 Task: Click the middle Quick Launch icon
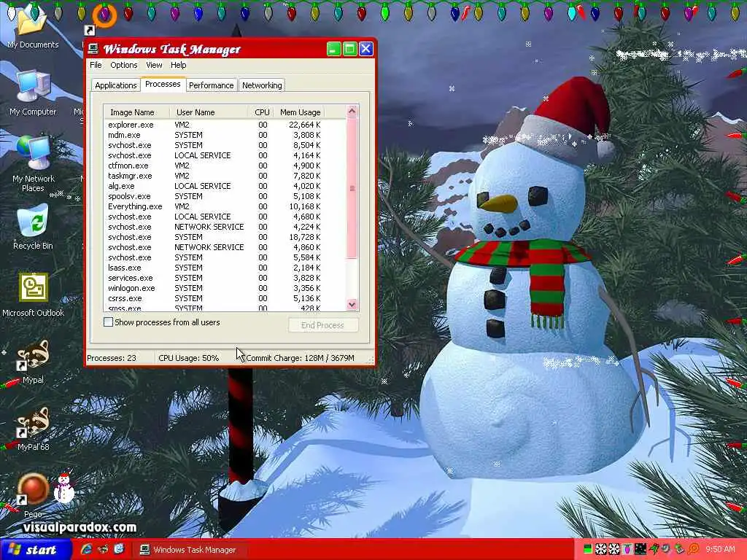coord(102,549)
